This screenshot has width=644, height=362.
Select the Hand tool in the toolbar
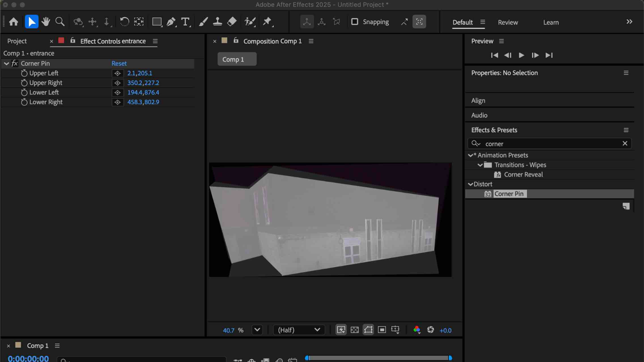[46, 21]
